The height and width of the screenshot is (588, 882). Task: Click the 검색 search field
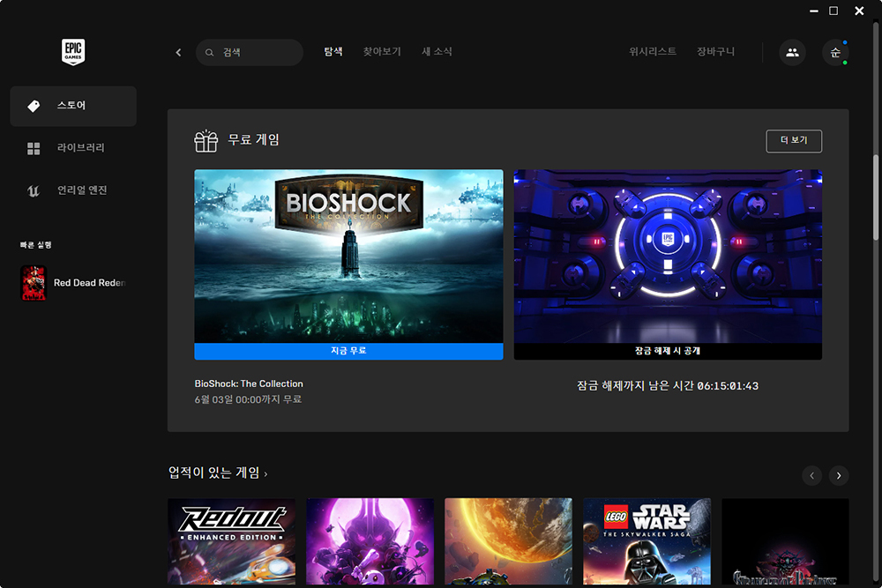250,52
